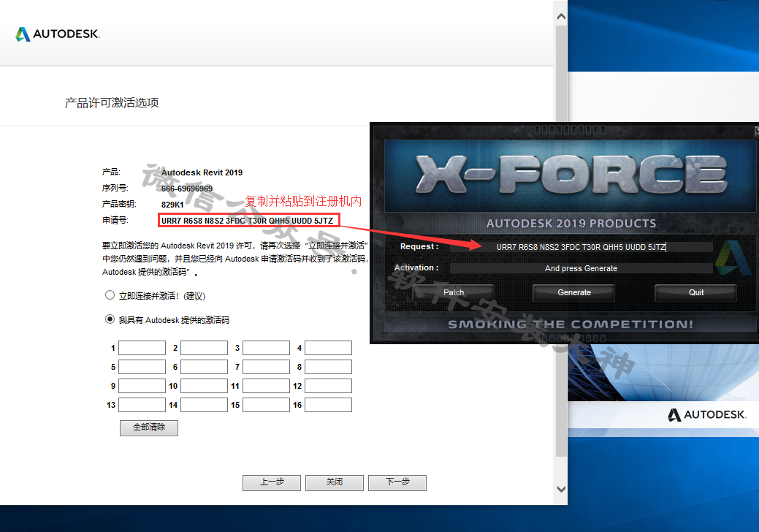
Task: Click the Patch button in X-Force
Action: 454,292
